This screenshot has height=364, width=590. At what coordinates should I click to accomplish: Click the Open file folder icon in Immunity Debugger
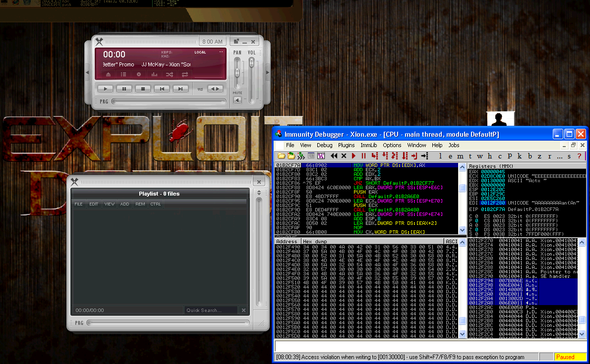281,156
